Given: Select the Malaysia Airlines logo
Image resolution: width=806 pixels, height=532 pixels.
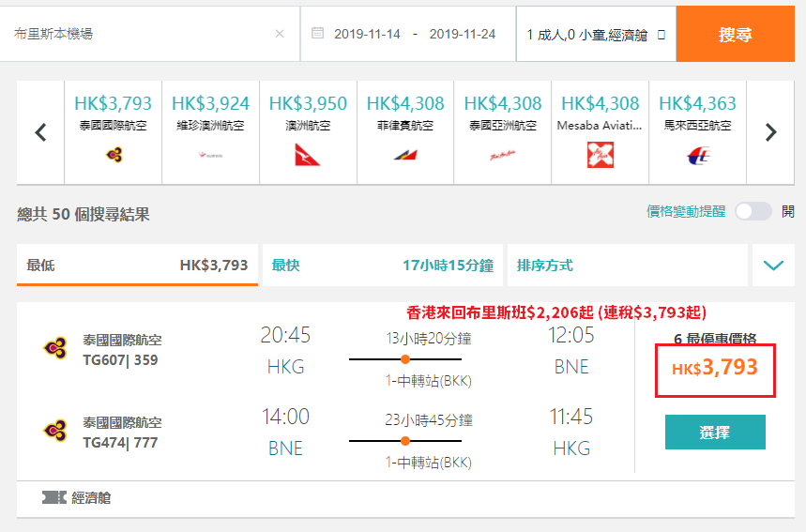Looking at the screenshot, I should (x=697, y=155).
